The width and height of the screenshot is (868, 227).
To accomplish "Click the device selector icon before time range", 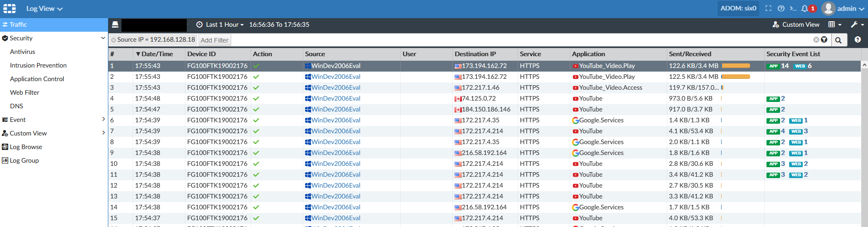I will 115,24.
